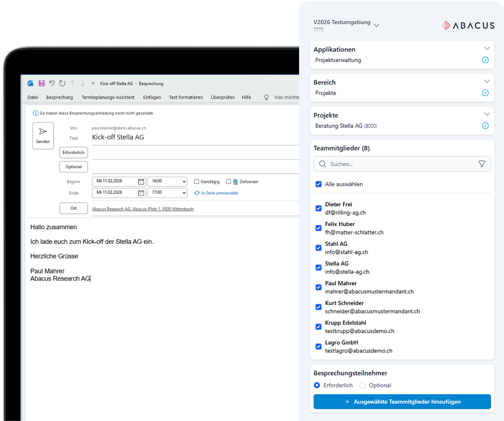Click the check circle beside Beratung Stella AG
The image size is (504, 421).
pyautogui.click(x=485, y=126)
